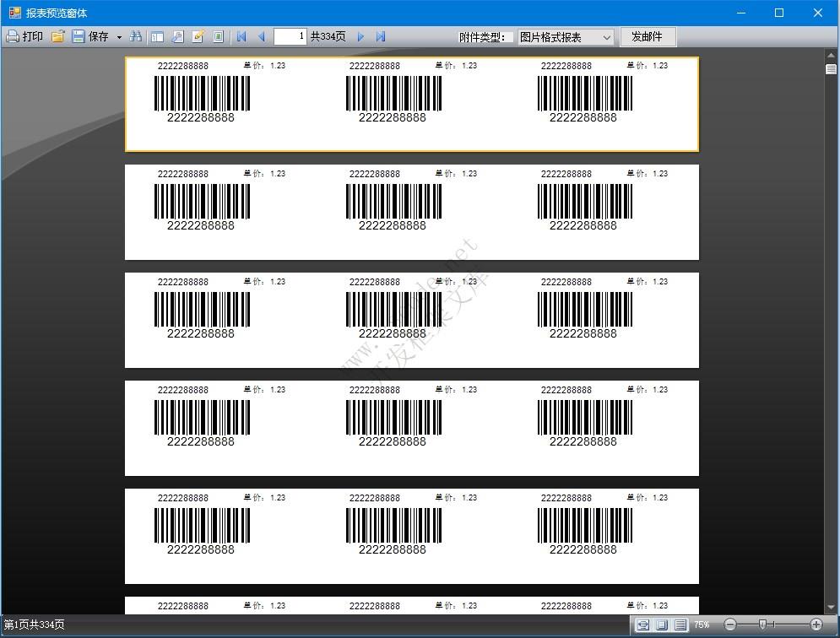This screenshot has height=638, width=840.
Task: Click the 打印 print button
Action: pyautogui.click(x=25, y=37)
